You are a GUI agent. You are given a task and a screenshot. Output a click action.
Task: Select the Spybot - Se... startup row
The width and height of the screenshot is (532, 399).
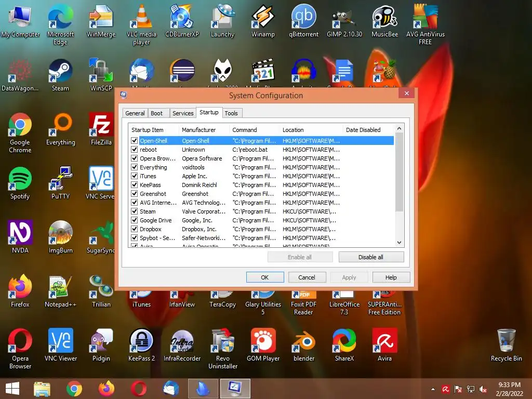coord(261,238)
